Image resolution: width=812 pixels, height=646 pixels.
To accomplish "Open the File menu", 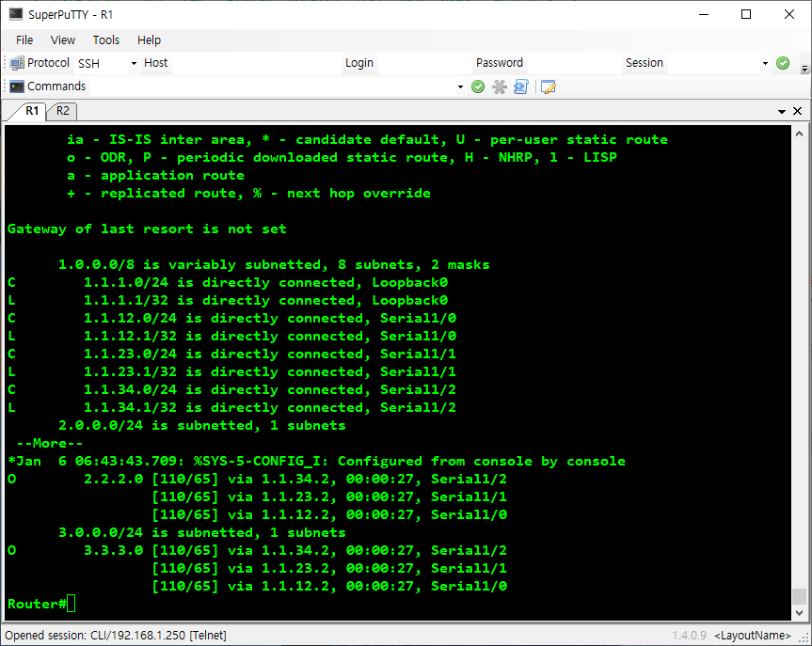I will pyautogui.click(x=24, y=39).
